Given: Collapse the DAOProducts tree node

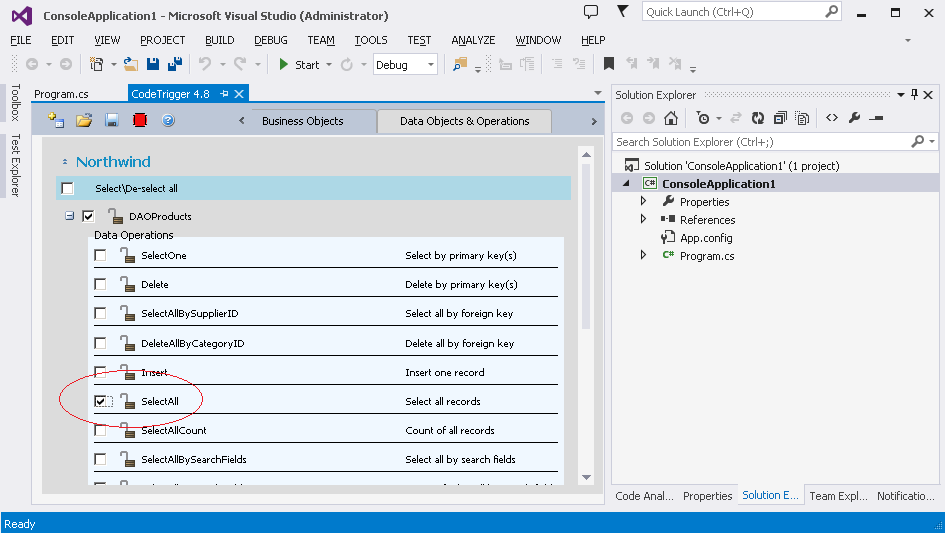Looking at the screenshot, I should tap(70, 216).
